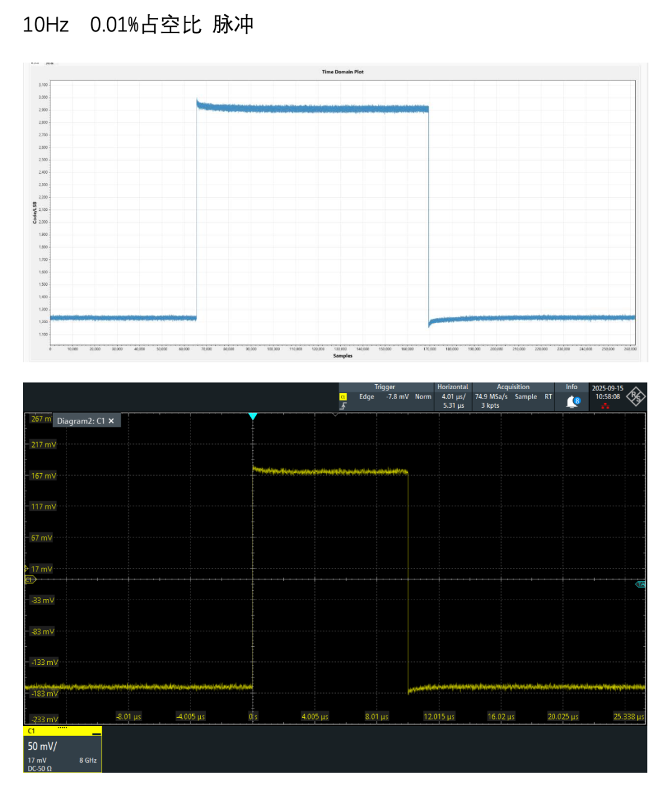Click the 50 mV/ vertical scale
The image size is (672, 787).
click(x=42, y=746)
